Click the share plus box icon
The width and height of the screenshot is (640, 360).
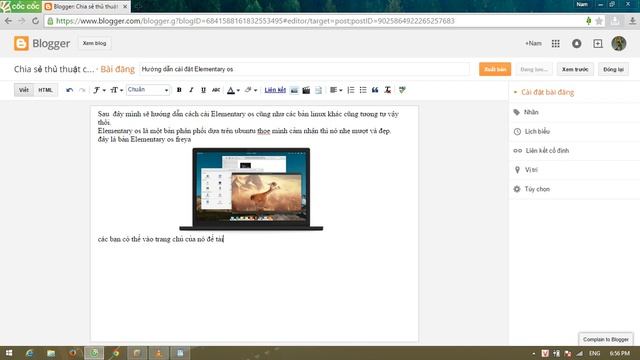(x=598, y=43)
